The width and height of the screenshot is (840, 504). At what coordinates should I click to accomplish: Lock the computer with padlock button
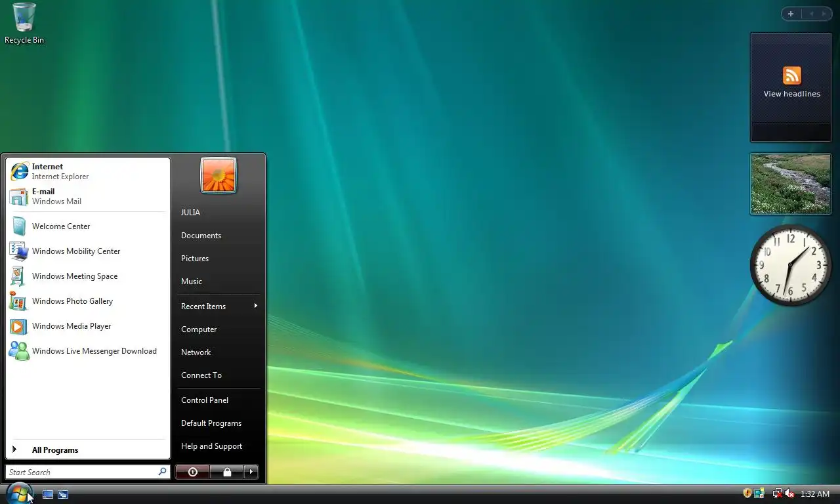tap(226, 472)
